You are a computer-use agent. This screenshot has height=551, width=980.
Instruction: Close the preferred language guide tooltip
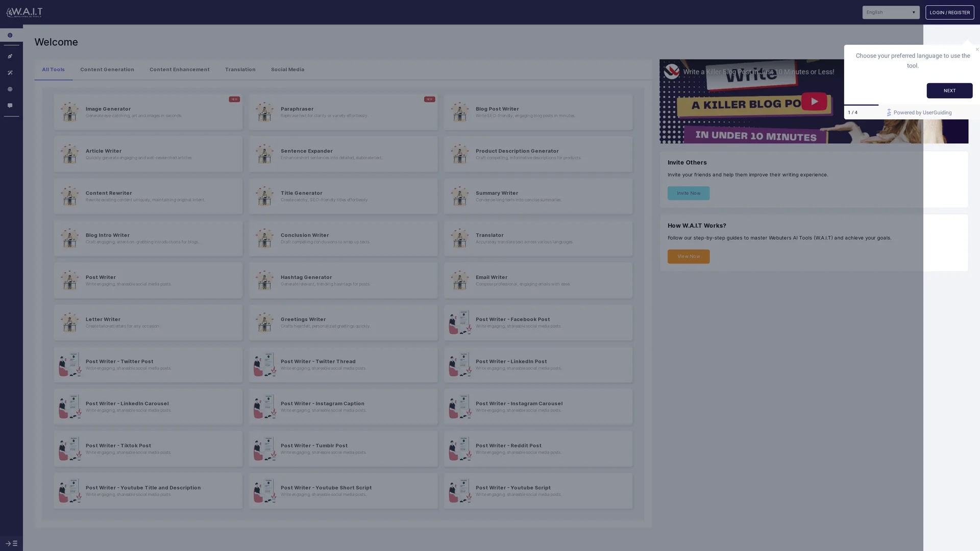coord(977,49)
